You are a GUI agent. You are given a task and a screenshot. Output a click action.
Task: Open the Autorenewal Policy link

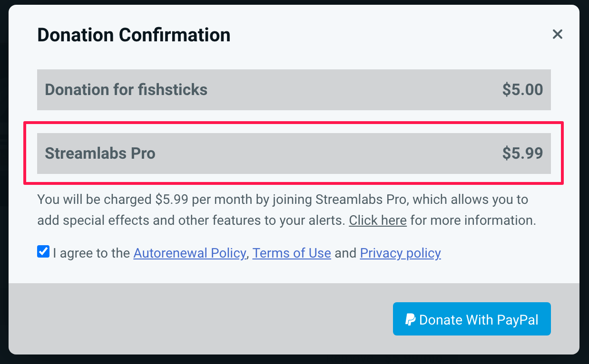[x=189, y=253]
